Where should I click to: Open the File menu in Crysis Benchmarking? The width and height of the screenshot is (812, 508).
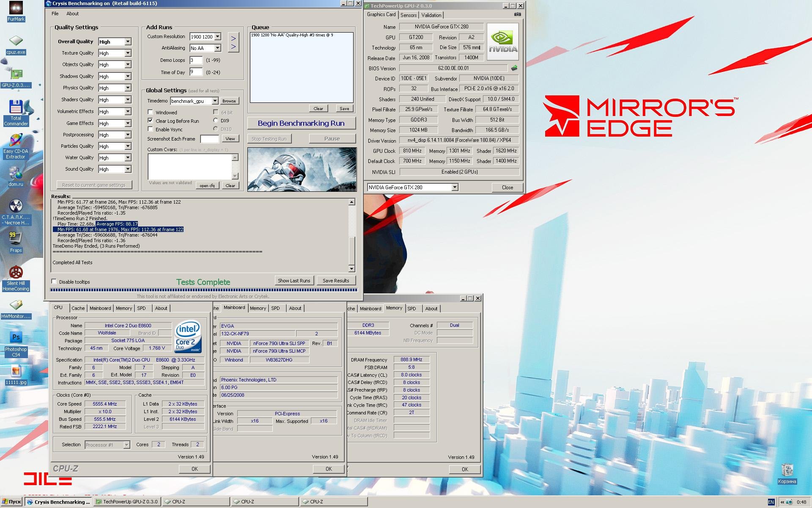point(55,14)
